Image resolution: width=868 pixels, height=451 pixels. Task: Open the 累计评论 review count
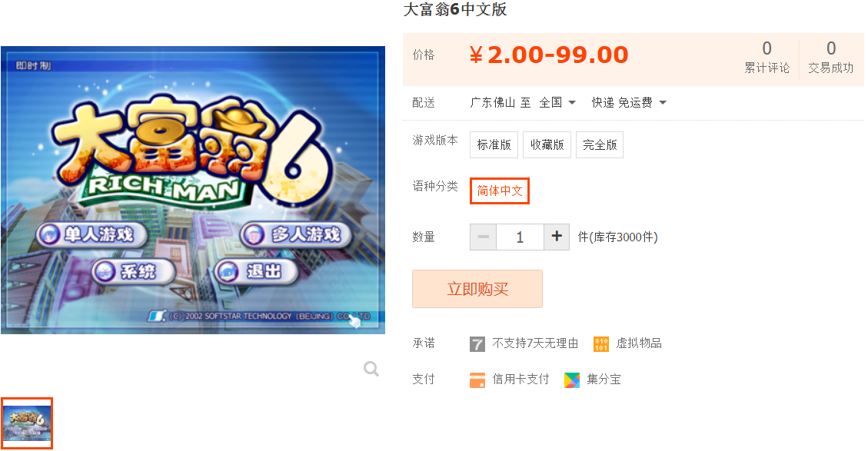click(767, 58)
